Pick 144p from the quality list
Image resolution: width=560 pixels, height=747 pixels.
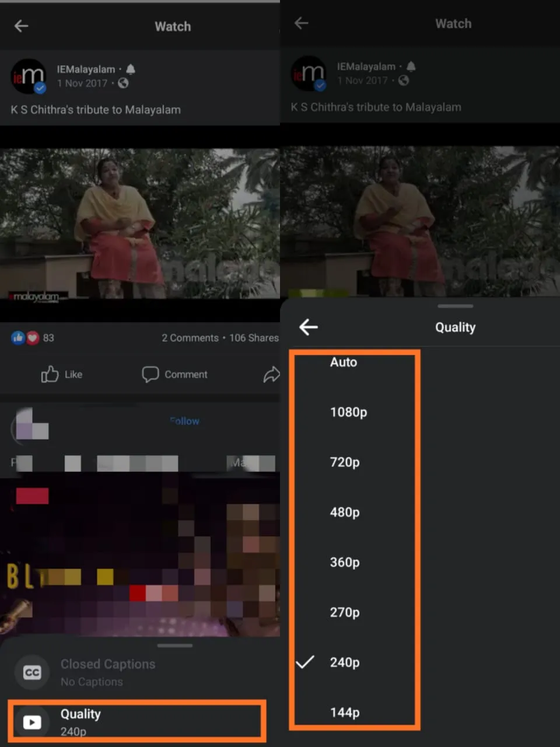tap(345, 713)
